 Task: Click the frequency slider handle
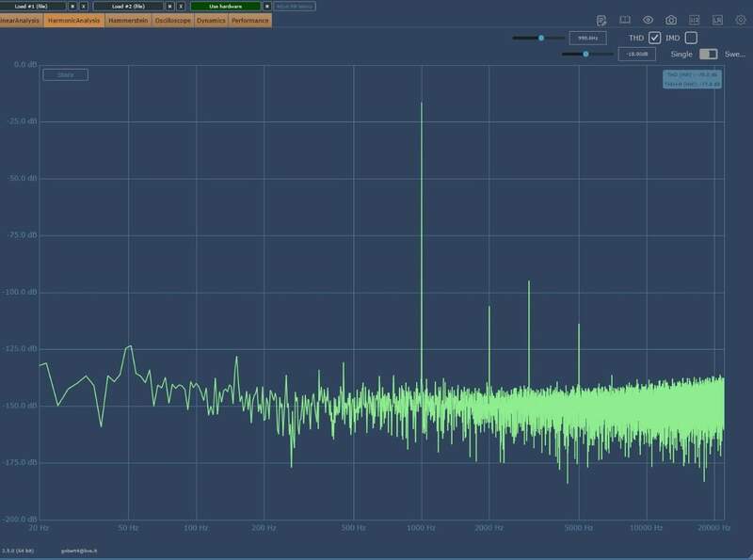pyautogui.click(x=541, y=38)
